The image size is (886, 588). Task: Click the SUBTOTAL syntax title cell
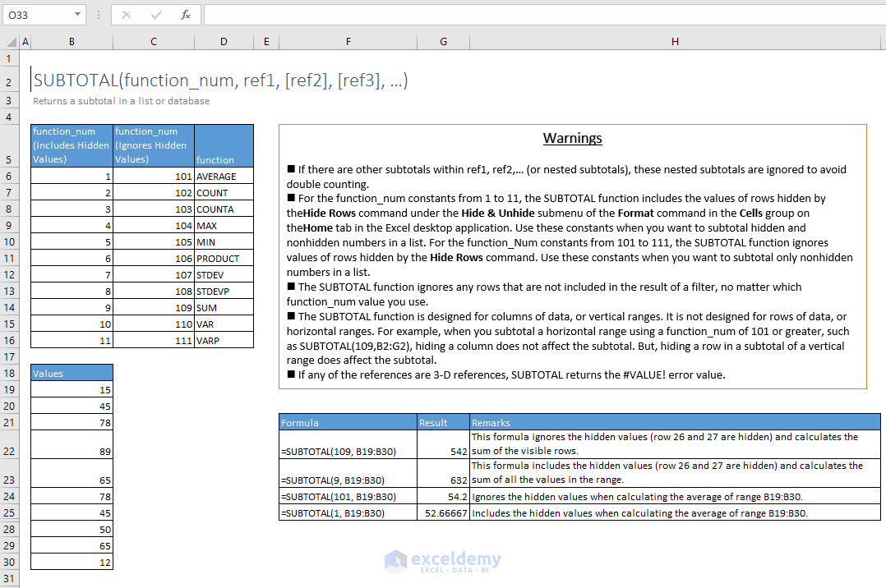(x=220, y=80)
